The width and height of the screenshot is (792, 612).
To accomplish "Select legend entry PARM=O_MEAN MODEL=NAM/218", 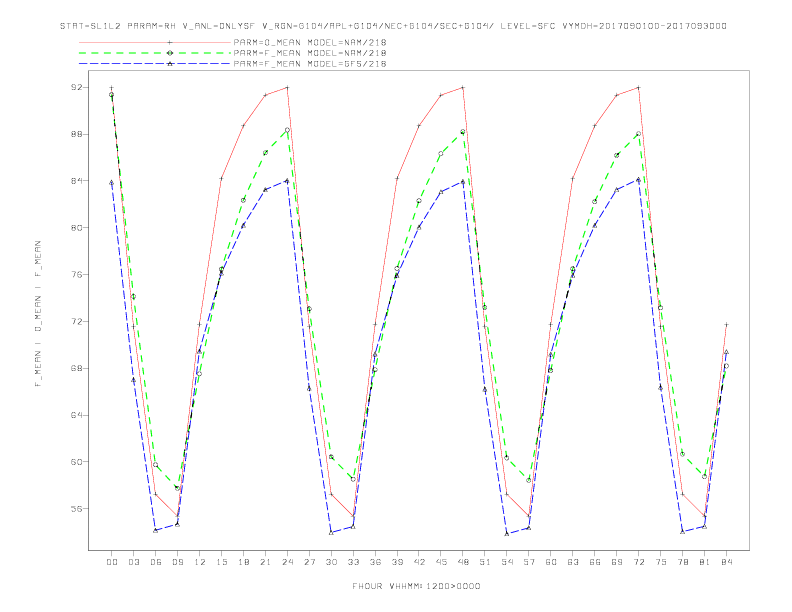I will (x=310, y=42).
